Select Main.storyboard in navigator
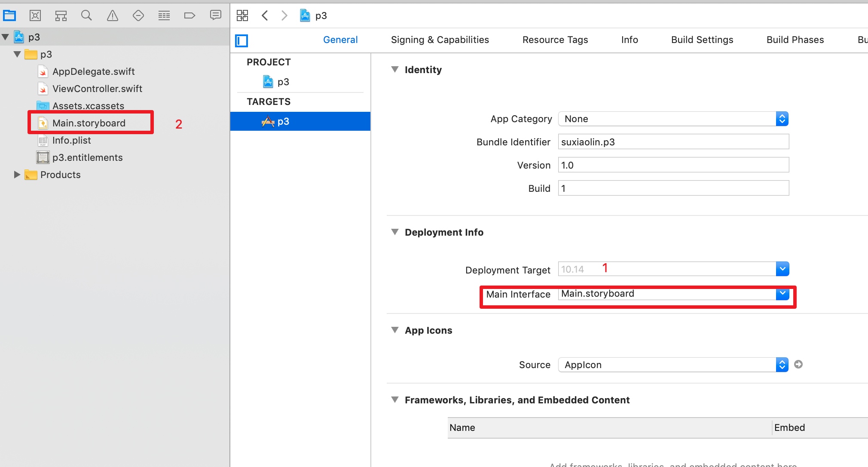Screen dimensions: 868x467 pos(89,123)
